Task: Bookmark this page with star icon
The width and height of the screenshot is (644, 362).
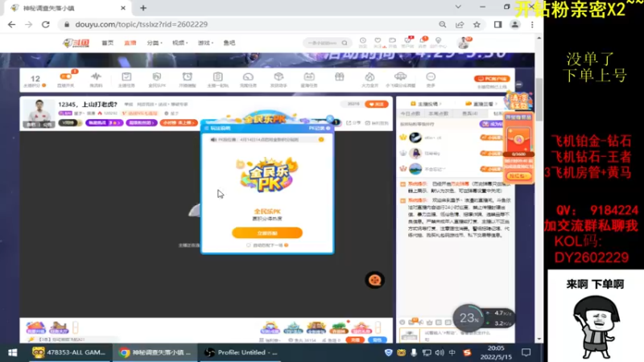Action: (x=477, y=25)
